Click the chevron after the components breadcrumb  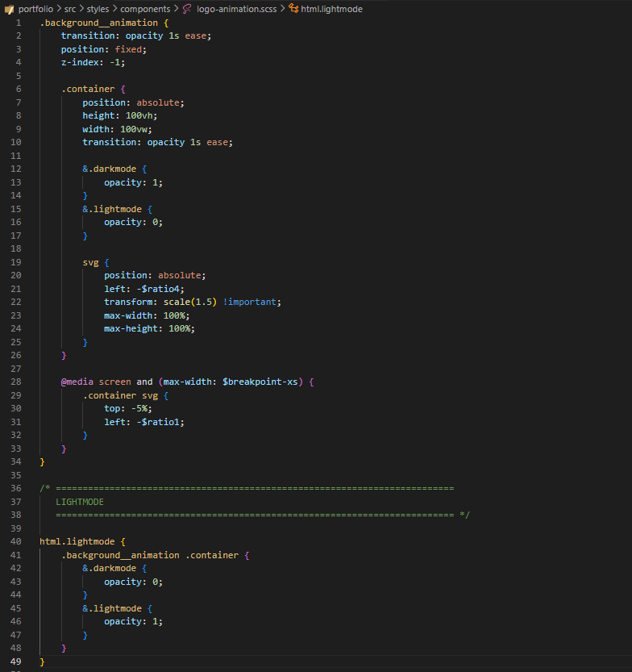177,9
